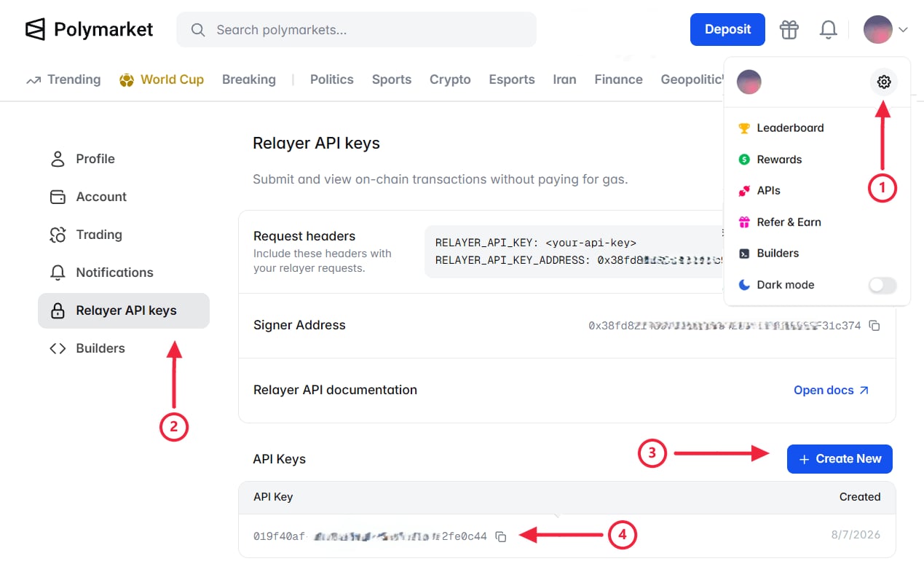Image resolution: width=924 pixels, height=572 pixels.
Task: Open the Relayer API docs link
Action: [x=832, y=391]
